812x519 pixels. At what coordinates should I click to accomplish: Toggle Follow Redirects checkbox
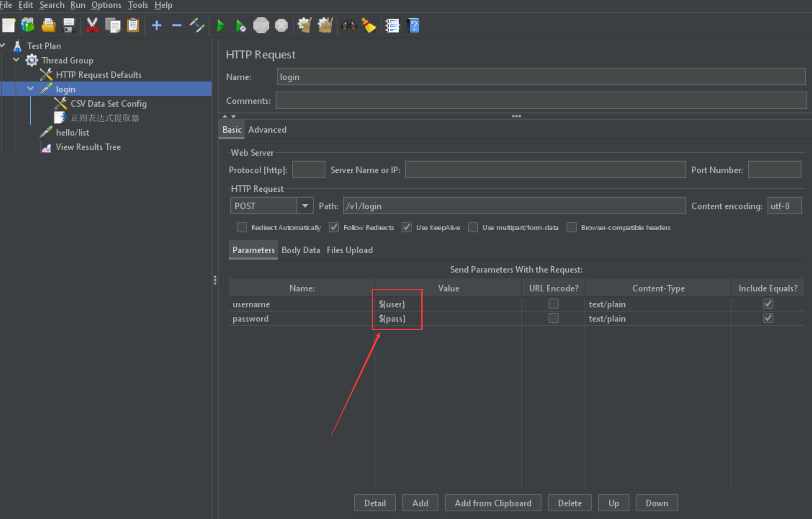point(334,227)
